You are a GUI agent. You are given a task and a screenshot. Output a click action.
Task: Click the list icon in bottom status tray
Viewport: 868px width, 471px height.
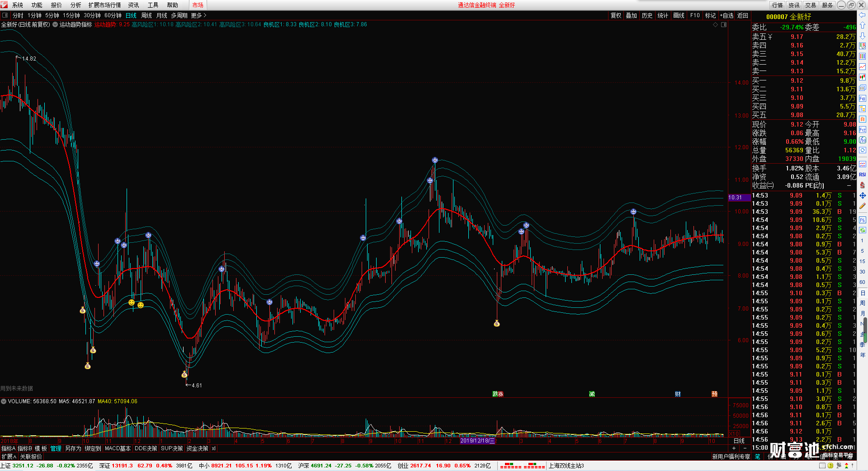823,466
